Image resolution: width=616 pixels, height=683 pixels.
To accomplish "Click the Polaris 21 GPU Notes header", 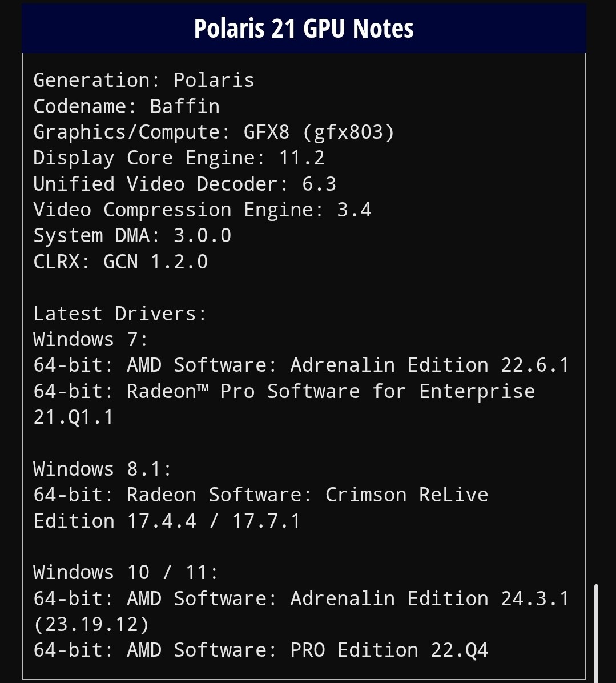I will [x=304, y=28].
